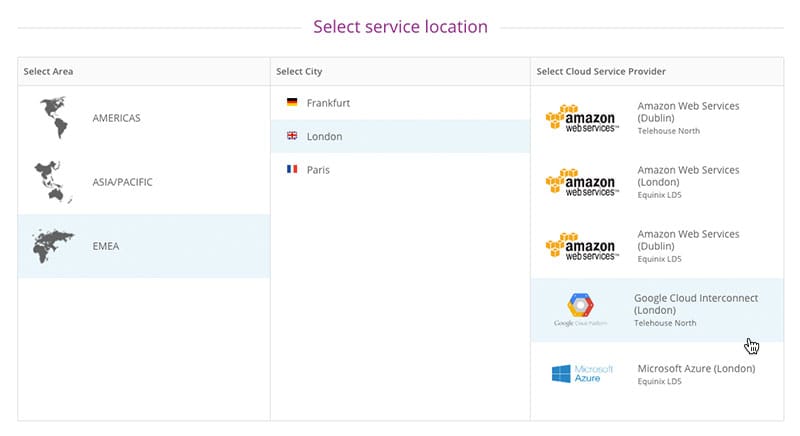Select the EMEA area label
The height and width of the screenshot is (436, 800).
point(106,246)
